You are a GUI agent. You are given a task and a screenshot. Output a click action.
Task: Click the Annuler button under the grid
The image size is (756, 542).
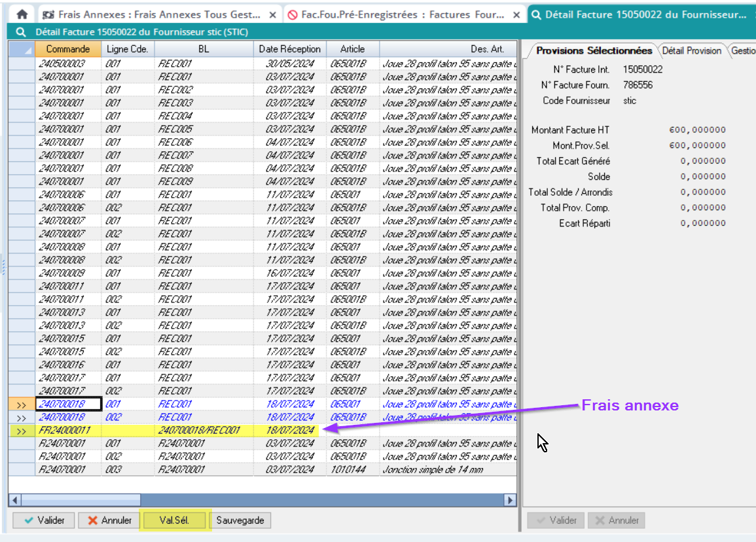(x=109, y=520)
